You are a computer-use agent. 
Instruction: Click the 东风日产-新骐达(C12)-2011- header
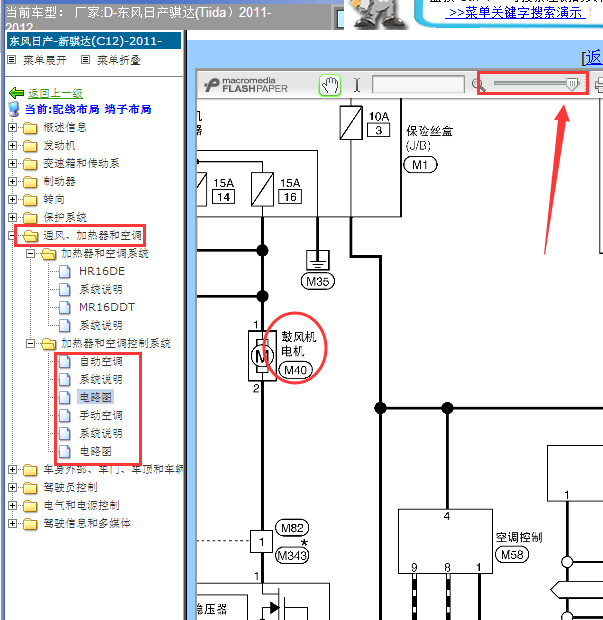click(94, 41)
